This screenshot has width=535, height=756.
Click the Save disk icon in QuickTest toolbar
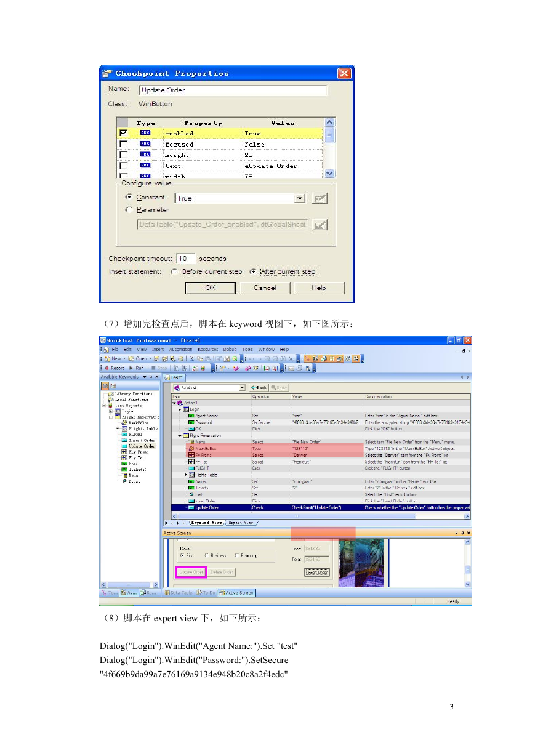157,358
